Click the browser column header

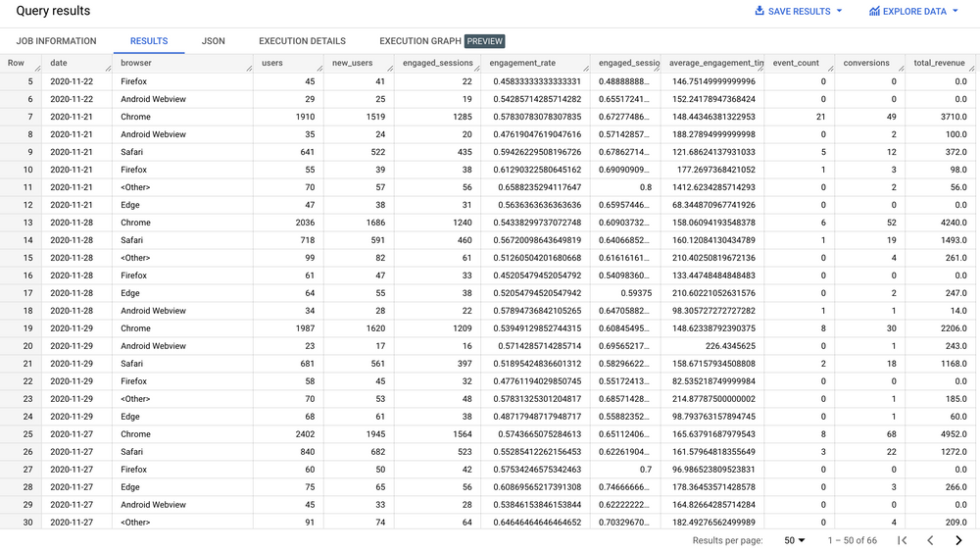pos(136,63)
